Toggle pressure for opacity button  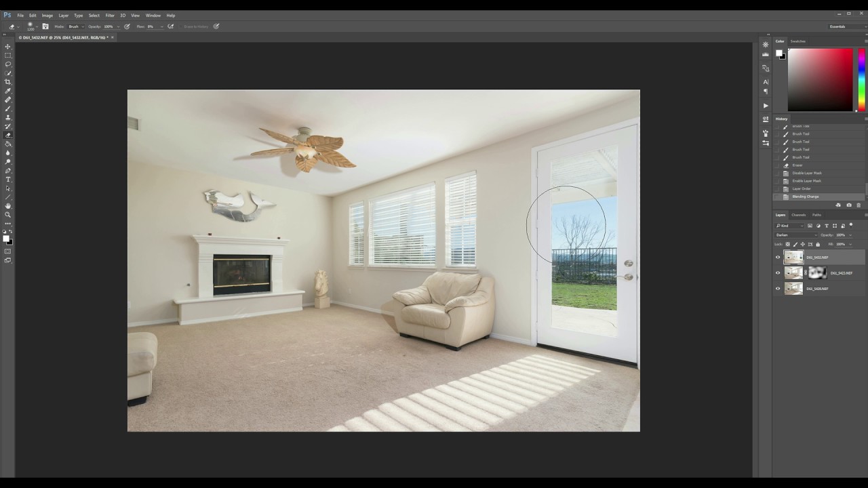click(x=127, y=26)
